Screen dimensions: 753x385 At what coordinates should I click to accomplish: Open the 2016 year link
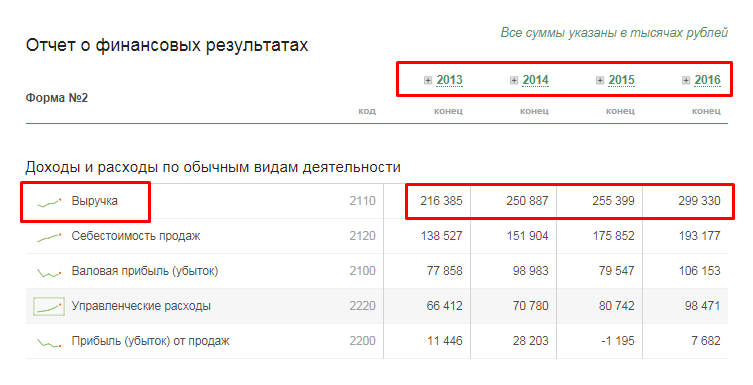point(707,80)
